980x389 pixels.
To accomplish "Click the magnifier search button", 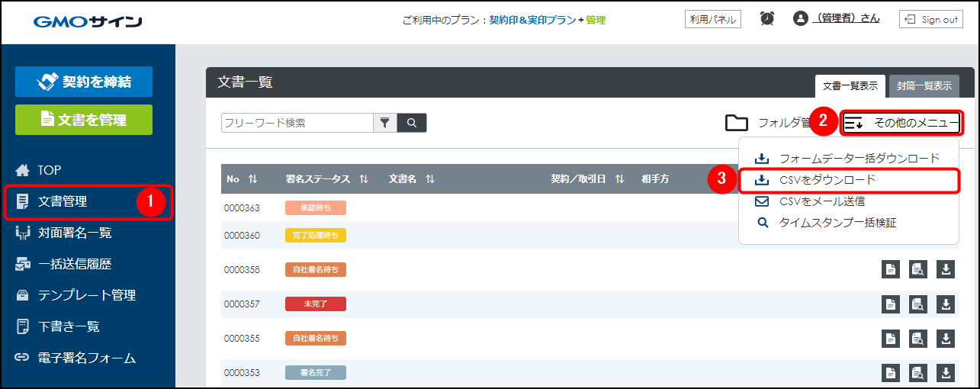I will pyautogui.click(x=412, y=123).
